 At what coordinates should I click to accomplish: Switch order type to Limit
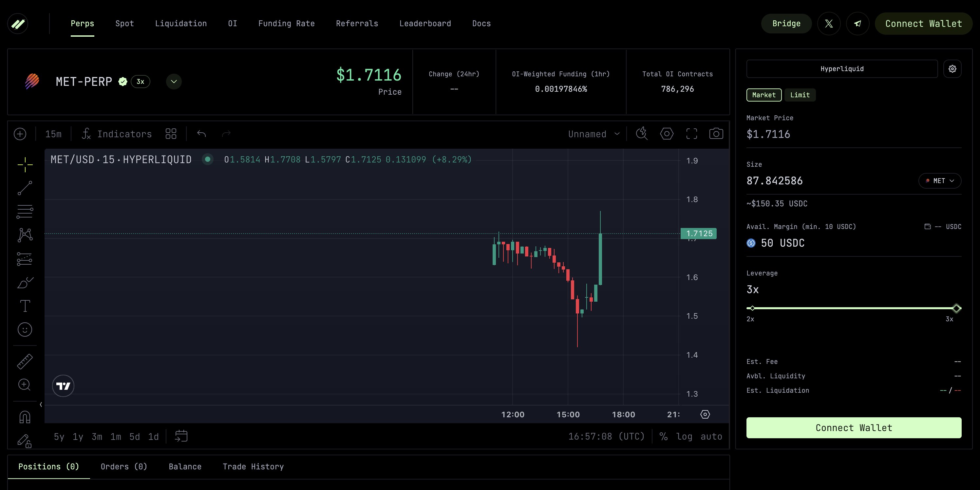pyautogui.click(x=800, y=95)
